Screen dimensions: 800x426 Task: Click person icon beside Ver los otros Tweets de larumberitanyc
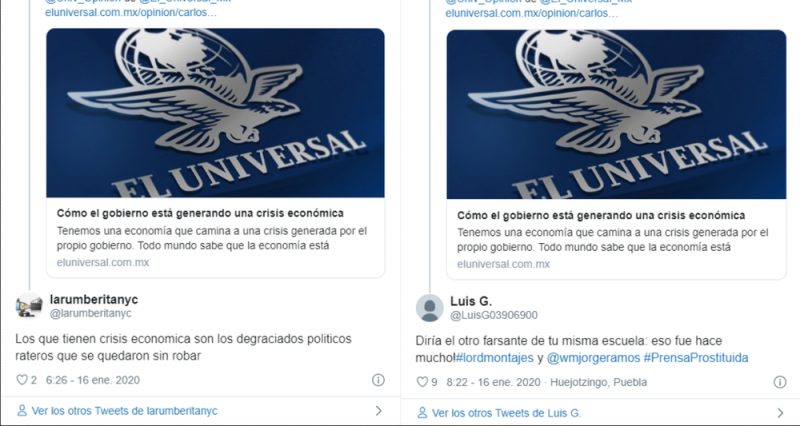coord(21,411)
